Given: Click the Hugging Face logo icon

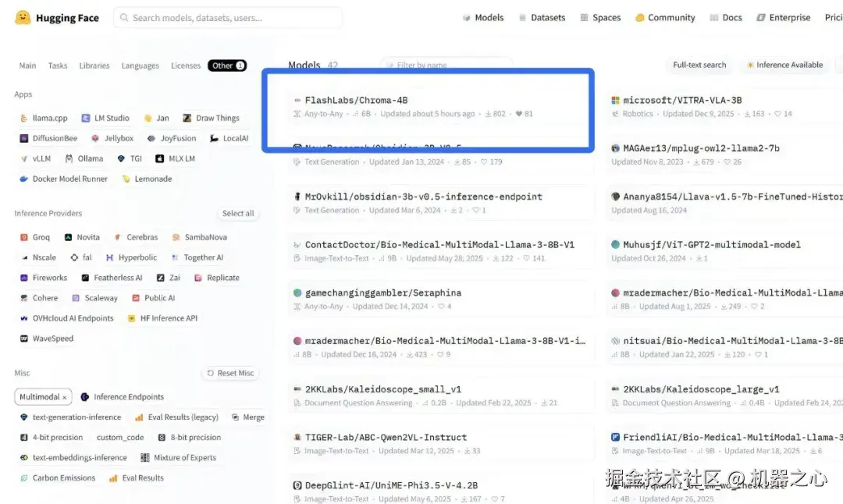Looking at the screenshot, I should (23, 17).
